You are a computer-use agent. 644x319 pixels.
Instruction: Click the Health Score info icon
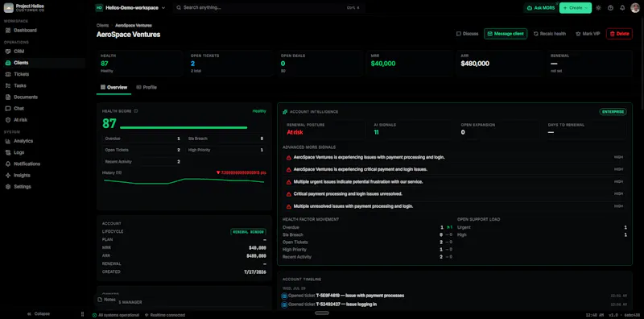click(136, 111)
